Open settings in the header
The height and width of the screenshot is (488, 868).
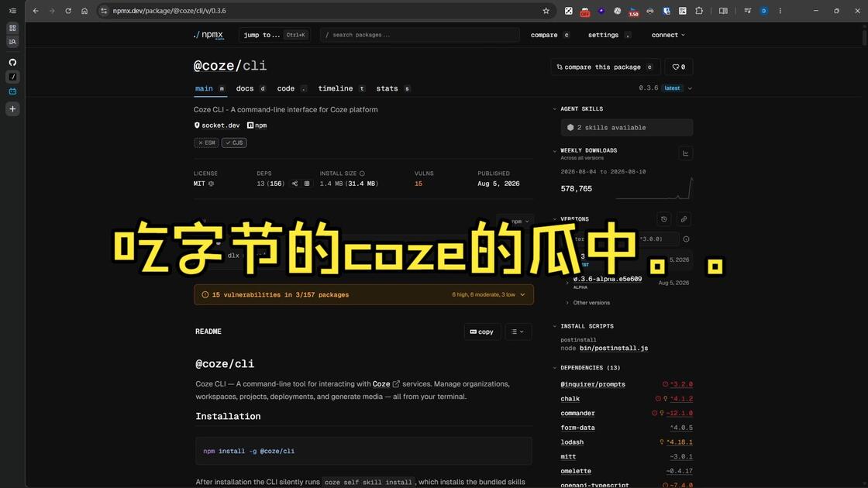tap(609, 35)
